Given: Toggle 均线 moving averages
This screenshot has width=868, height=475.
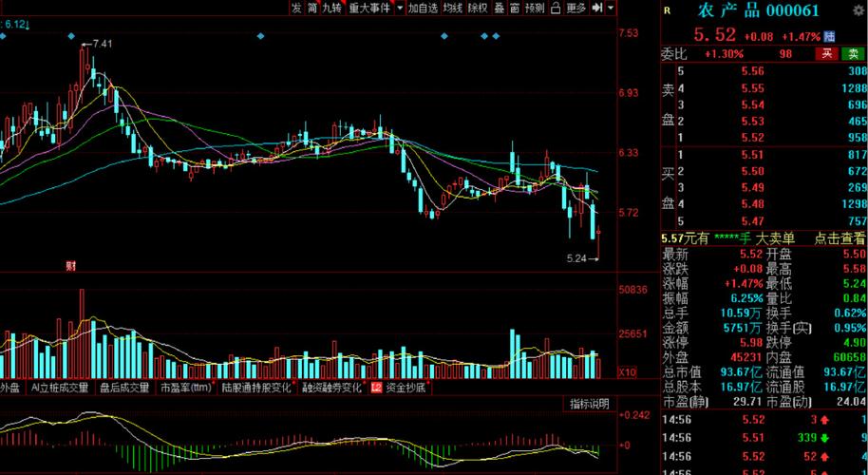Looking at the screenshot, I should click(453, 8).
